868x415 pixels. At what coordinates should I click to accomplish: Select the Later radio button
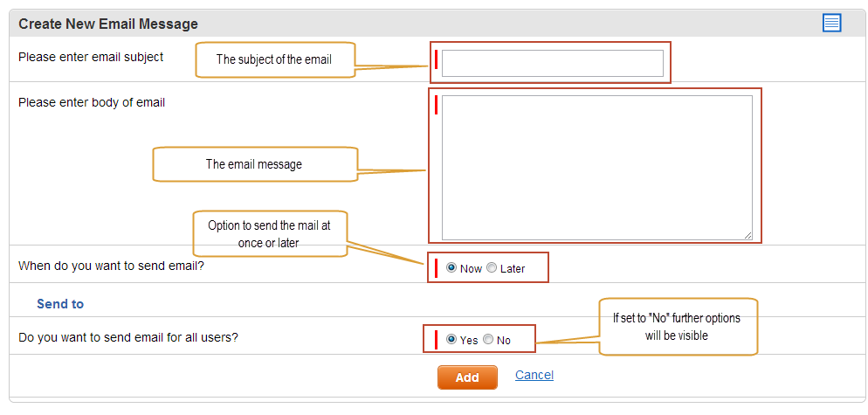(x=492, y=267)
